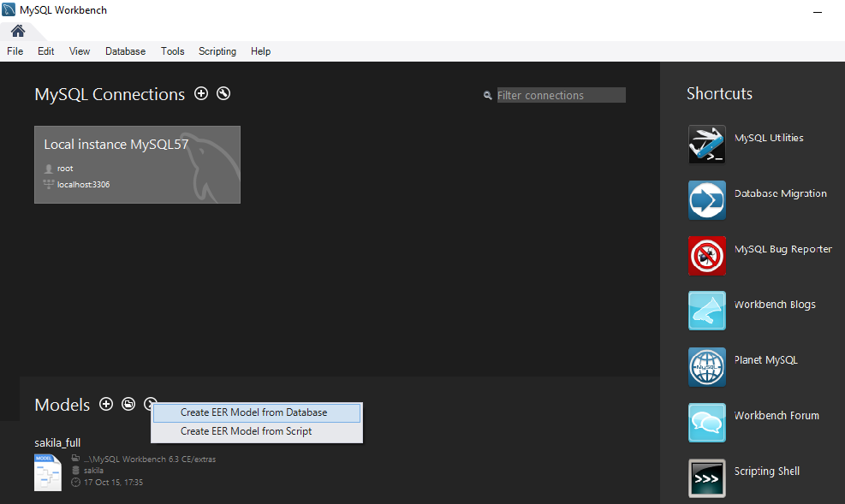The image size is (845, 504).
Task: Click the MySQL Utilities shortcut label
Action: point(769,138)
